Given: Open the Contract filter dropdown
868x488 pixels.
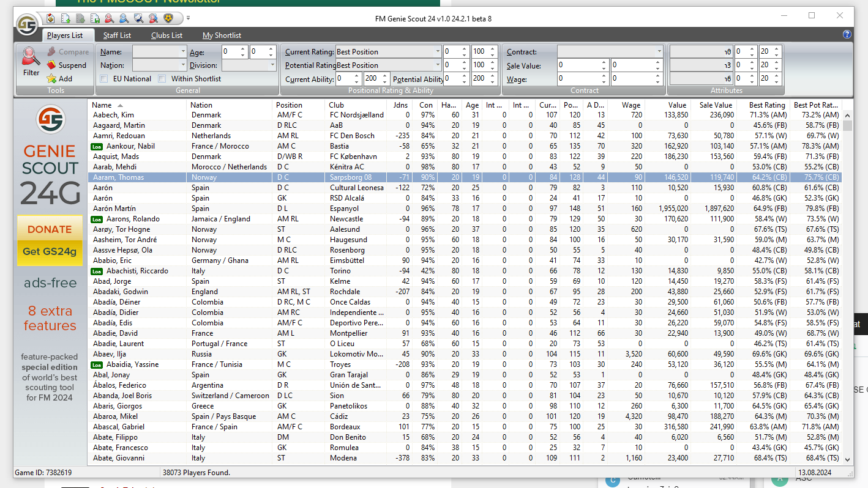Looking at the screenshot, I should [659, 52].
